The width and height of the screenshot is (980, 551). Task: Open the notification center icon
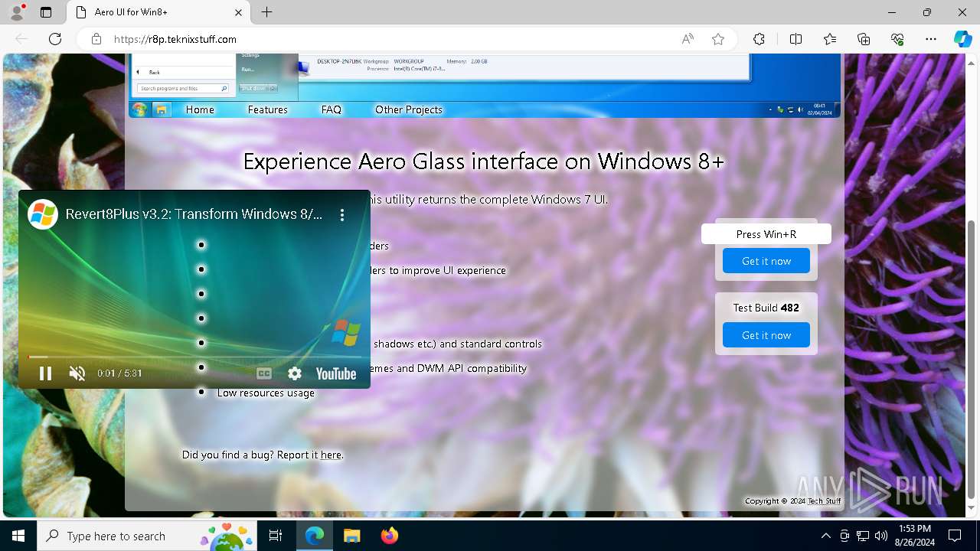coord(955,536)
